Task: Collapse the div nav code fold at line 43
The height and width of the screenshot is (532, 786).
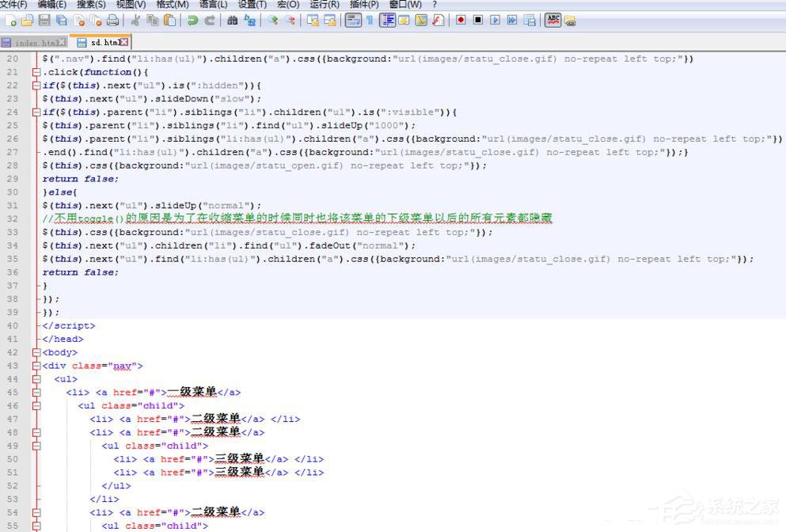Action: coord(36,365)
